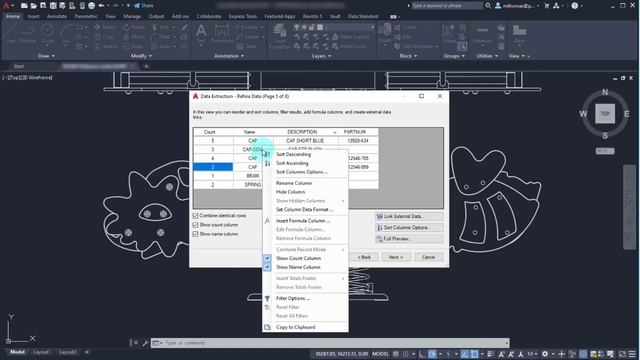This screenshot has height=360, width=640.
Task: Switch to the Express Tools ribbon tab
Action: (243, 16)
